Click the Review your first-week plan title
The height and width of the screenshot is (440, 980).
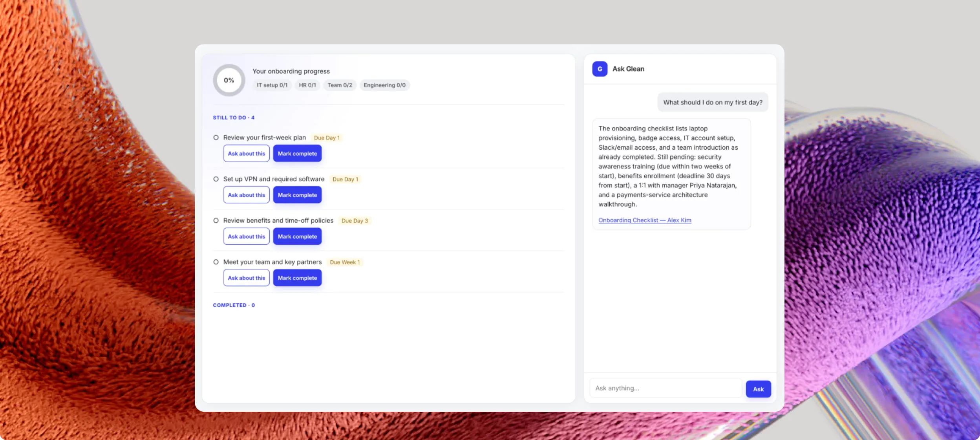[x=265, y=137]
